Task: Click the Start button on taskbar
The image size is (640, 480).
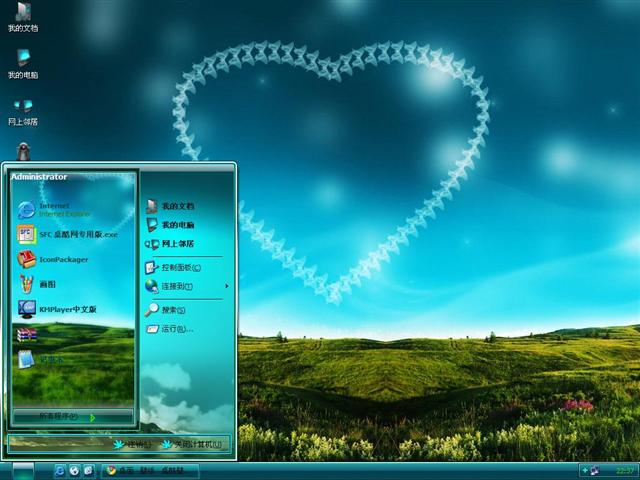Action: 22,471
